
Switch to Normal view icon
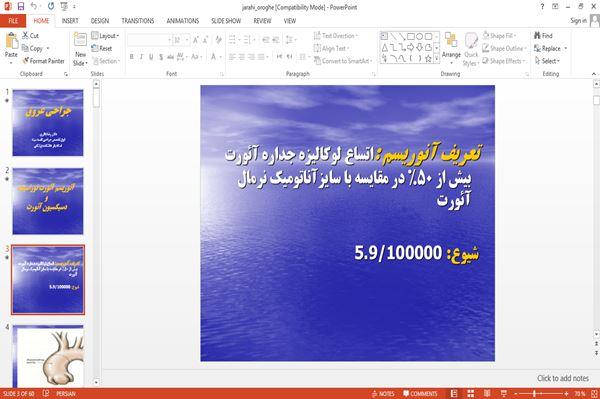click(454, 394)
